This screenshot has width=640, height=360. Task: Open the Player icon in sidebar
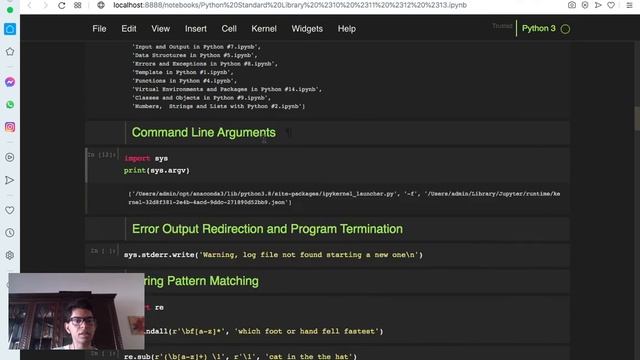10,157
